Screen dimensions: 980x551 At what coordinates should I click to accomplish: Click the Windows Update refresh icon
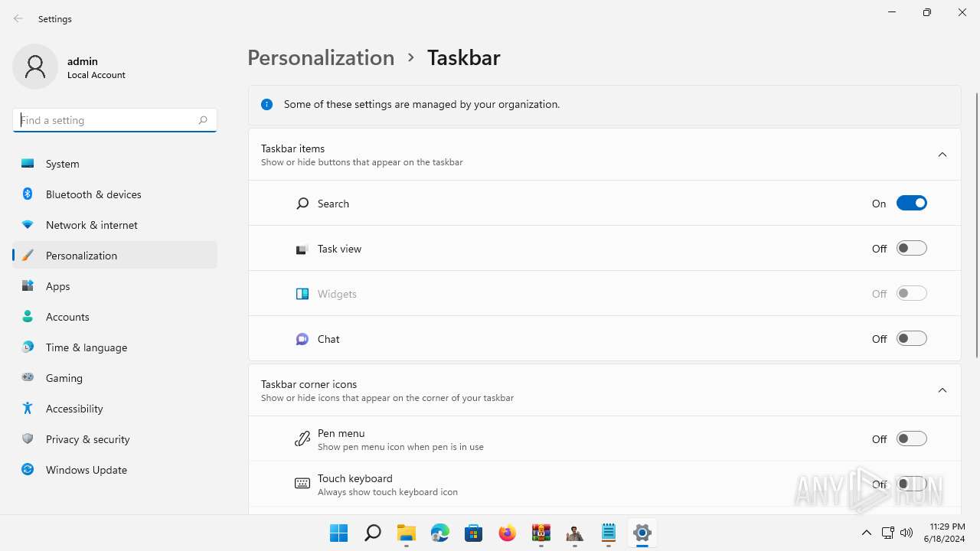28,470
